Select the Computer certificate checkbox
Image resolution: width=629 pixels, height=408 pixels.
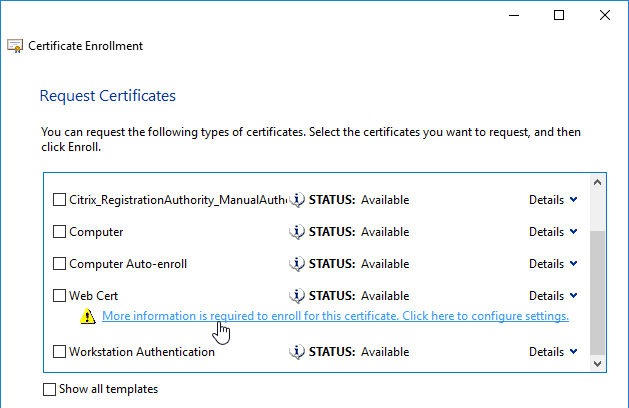[x=59, y=232]
